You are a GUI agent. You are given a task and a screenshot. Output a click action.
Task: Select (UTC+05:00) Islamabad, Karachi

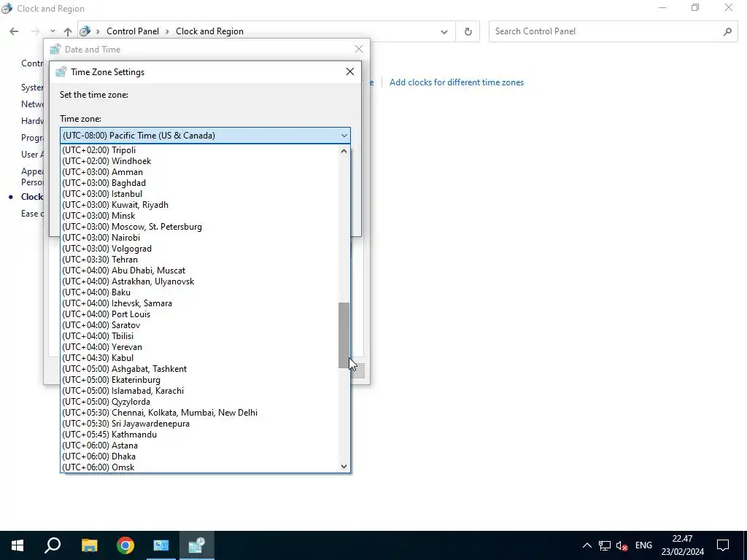coord(199,391)
